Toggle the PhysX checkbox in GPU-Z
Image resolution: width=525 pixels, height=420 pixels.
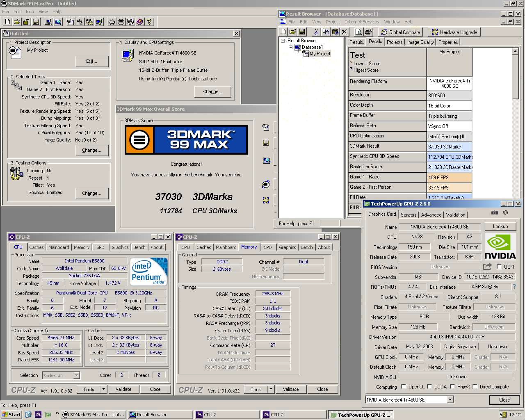pos(452,387)
